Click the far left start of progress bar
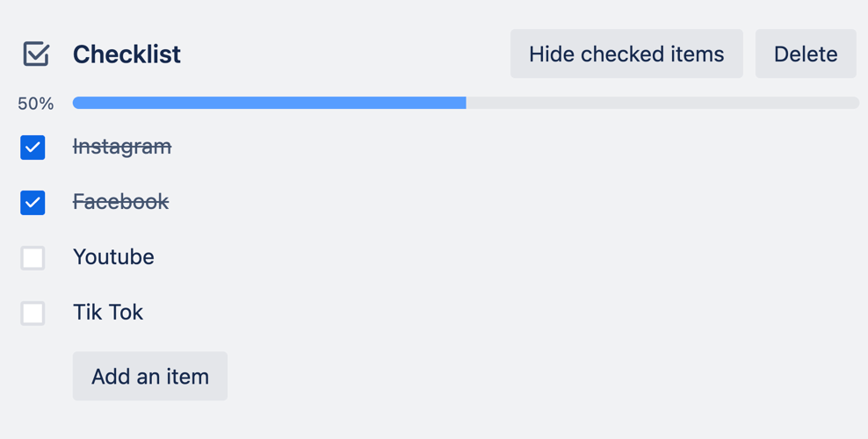The image size is (868, 439). pyautogui.click(x=76, y=104)
